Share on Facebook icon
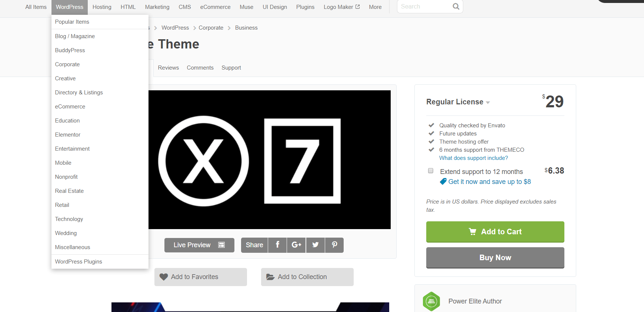Screen dimensions: 644x312 (x=277, y=245)
